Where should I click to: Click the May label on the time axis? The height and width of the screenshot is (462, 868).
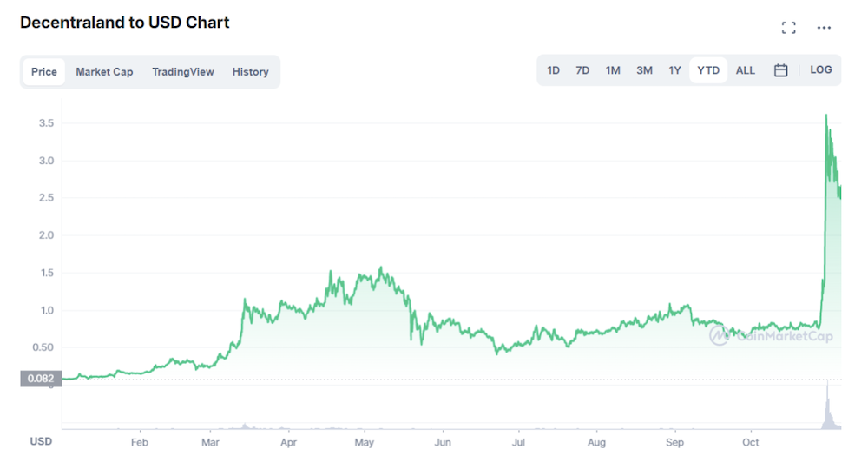coord(365,442)
